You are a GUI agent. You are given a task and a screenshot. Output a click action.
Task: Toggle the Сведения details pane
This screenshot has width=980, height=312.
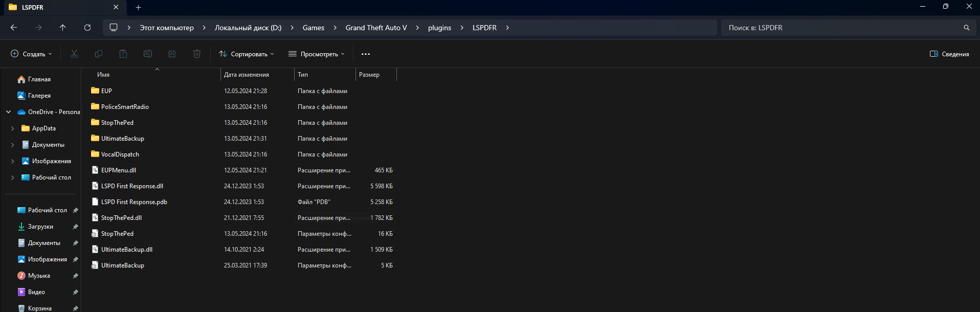949,54
